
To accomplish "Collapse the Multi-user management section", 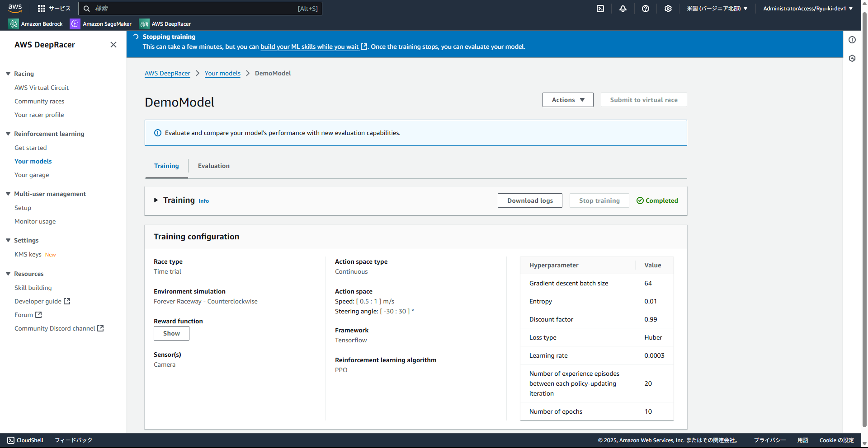I will coord(8,194).
